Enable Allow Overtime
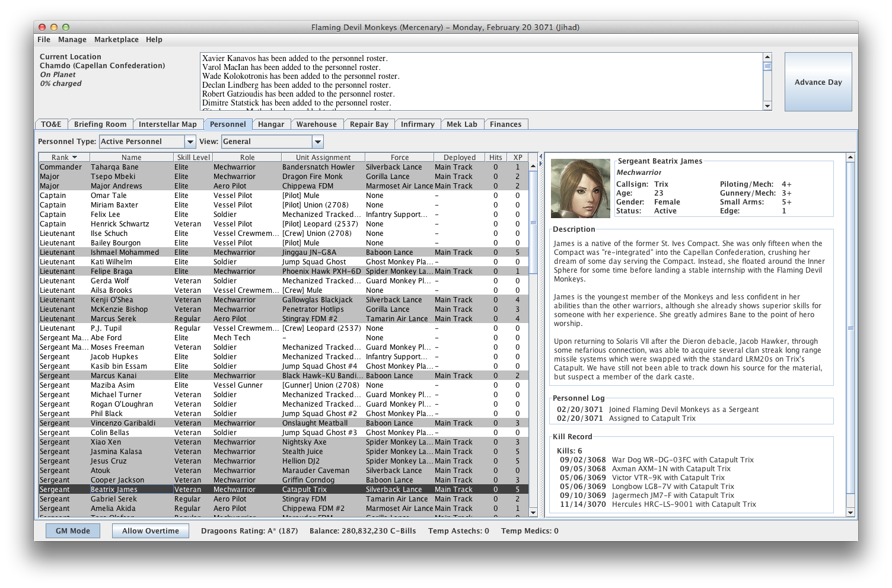 point(151,531)
